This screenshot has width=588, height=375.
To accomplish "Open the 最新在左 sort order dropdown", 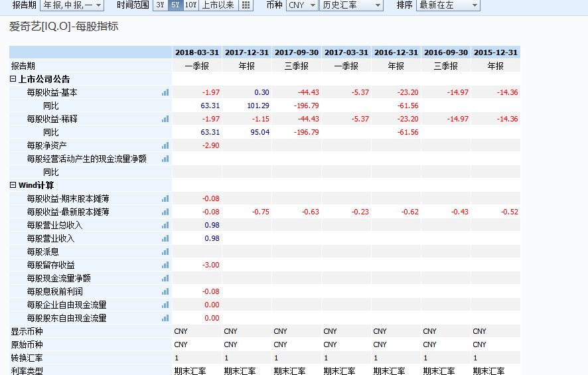I will [448, 5].
